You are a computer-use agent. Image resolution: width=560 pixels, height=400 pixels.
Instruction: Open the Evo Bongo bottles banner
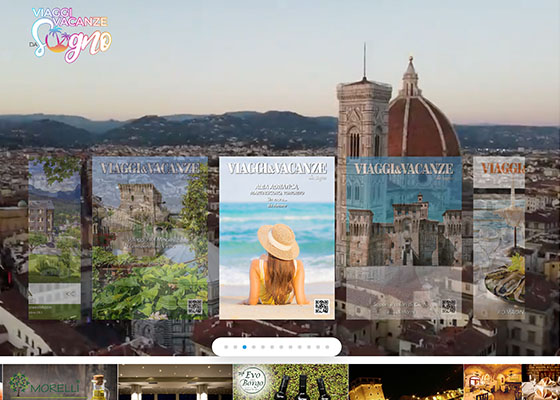pos(291,382)
